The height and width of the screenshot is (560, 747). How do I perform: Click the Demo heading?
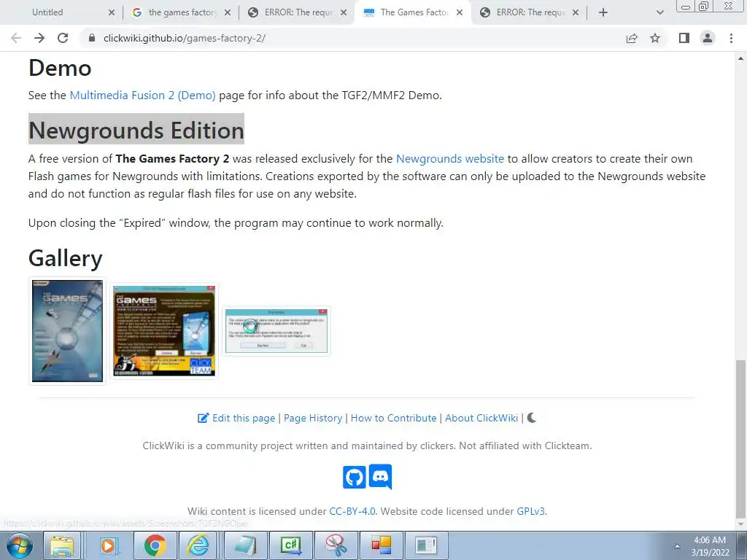pyautogui.click(x=60, y=68)
